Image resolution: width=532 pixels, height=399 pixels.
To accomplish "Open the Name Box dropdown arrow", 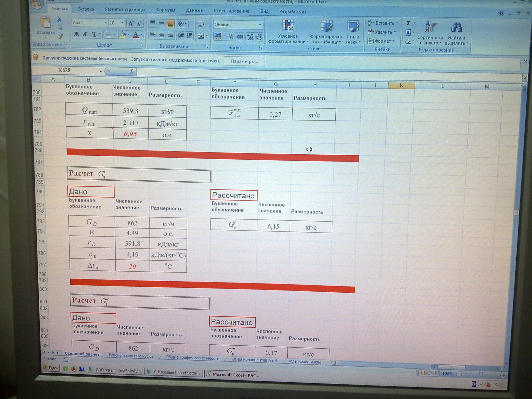I will pos(101,71).
